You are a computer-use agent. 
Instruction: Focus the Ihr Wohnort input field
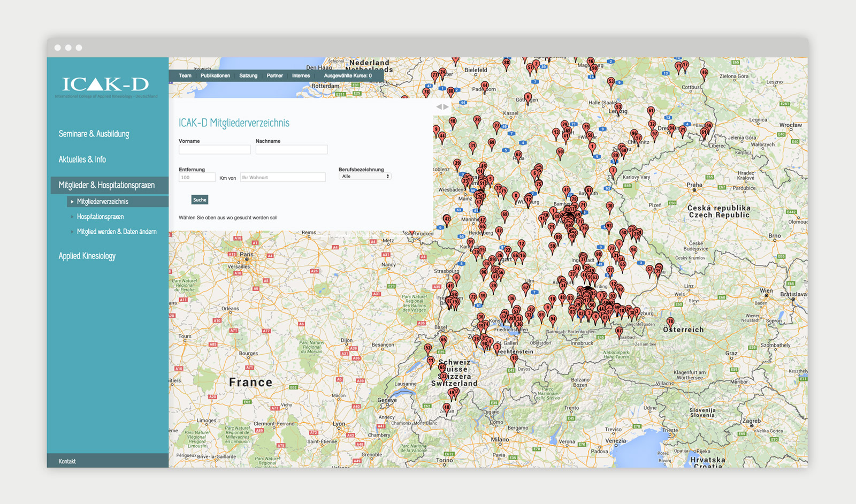(x=283, y=178)
